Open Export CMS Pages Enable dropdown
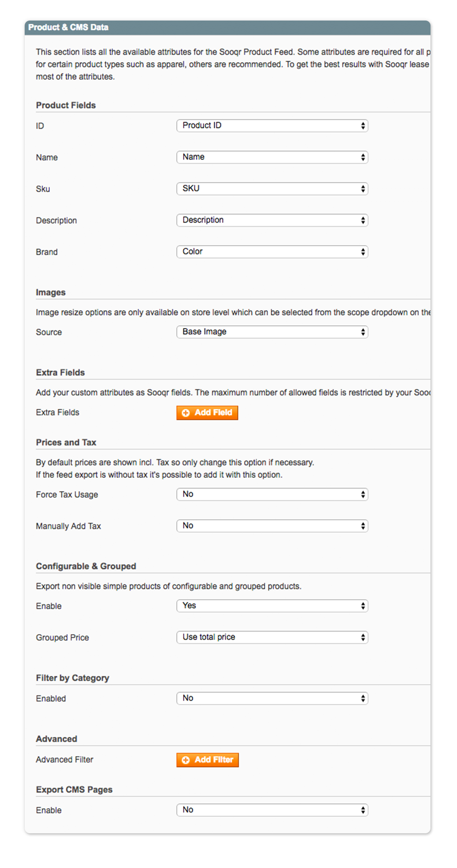Screen dimensions: 457x868 [272, 810]
